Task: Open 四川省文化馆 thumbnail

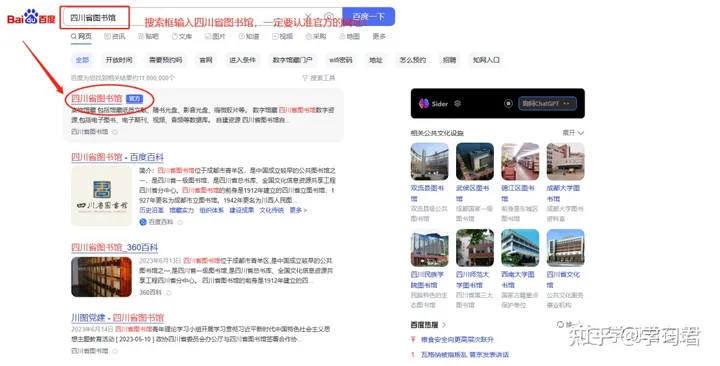Action: (565, 248)
